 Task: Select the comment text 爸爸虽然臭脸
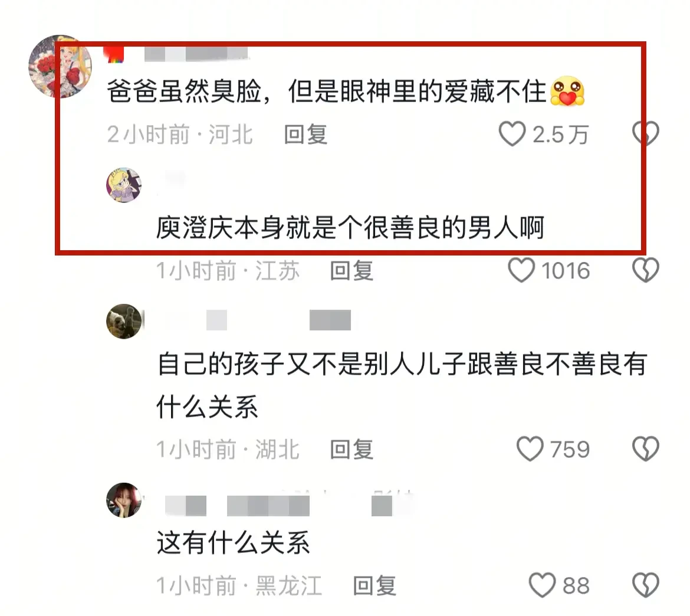pyautogui.click(x=184, y=91)
